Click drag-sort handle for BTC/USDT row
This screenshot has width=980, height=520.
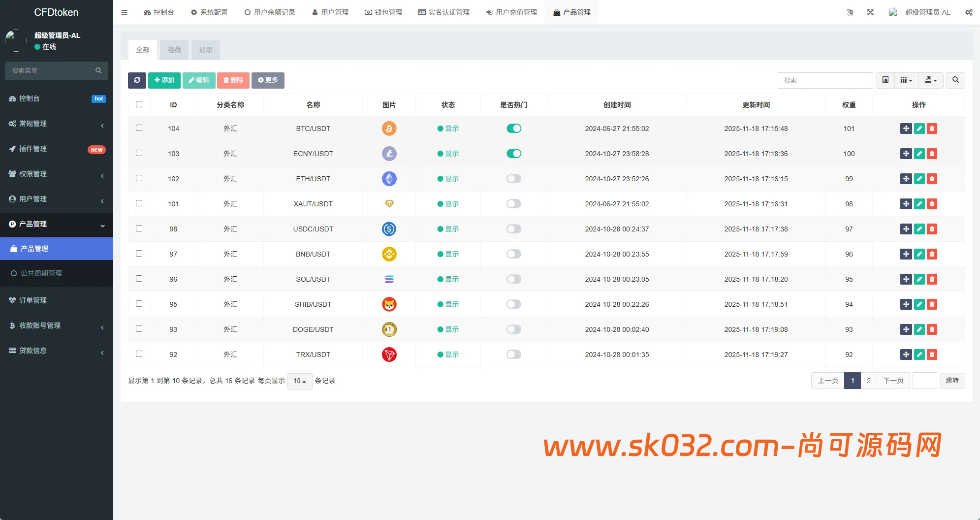click(906, 129)
